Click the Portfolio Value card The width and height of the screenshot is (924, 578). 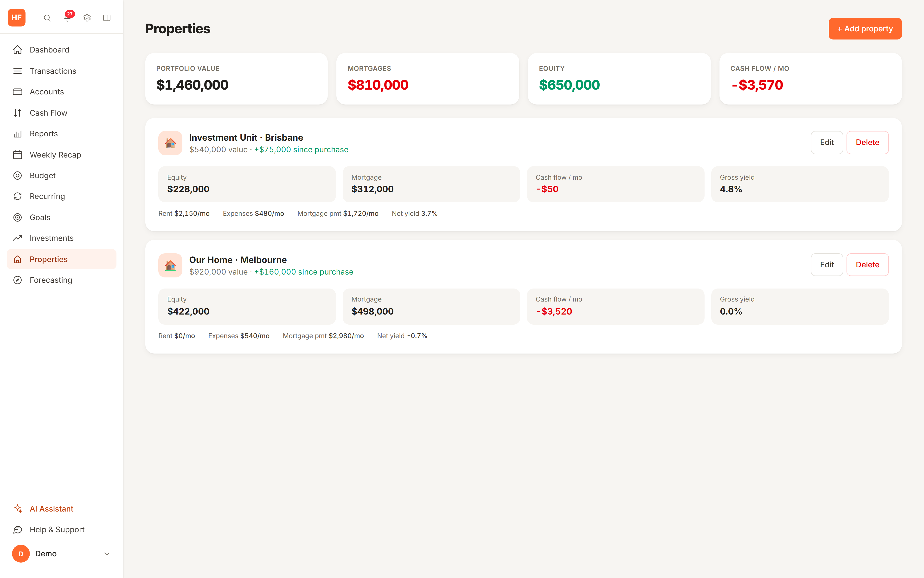click(236, 79)
